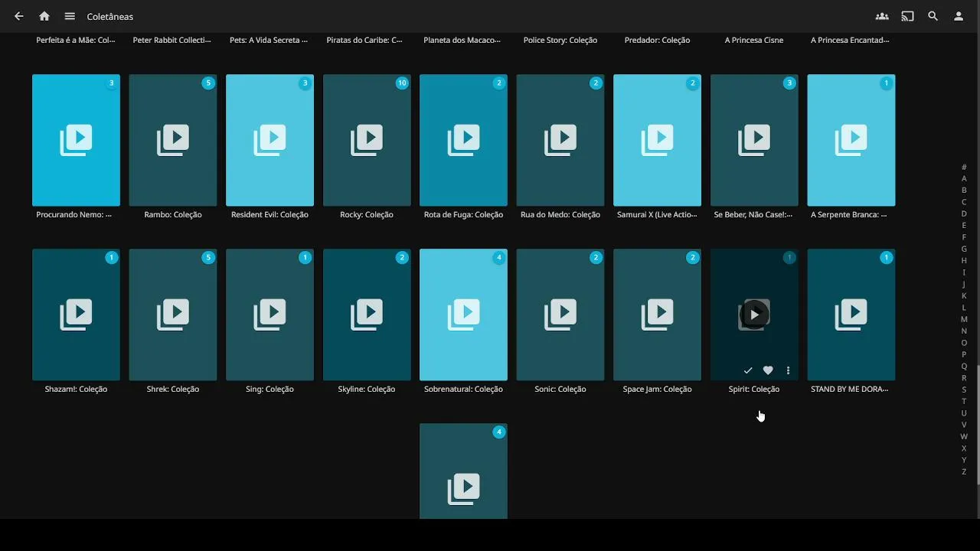
Task: Open the Samurai X collection card
Action: coord(657,140)
